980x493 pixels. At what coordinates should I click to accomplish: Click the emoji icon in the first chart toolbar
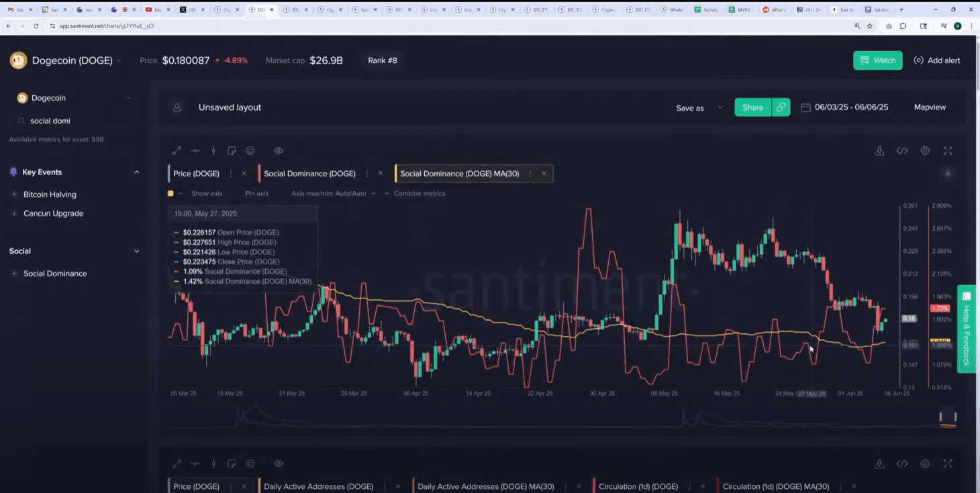(x=250, y=151)
